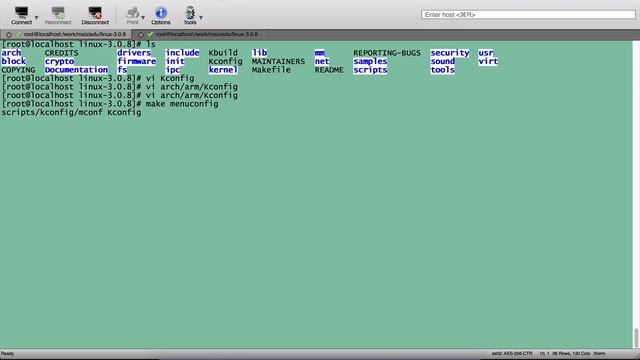Click the 'firmware' directory name
This screenshot has width=640, height=360.
click(137, 61)
